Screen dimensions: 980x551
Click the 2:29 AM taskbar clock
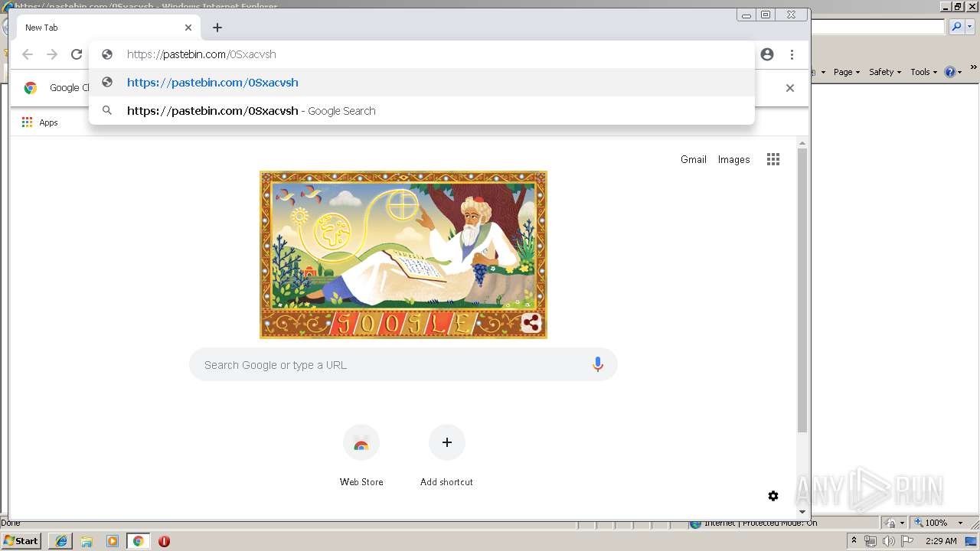pos(941,541)
